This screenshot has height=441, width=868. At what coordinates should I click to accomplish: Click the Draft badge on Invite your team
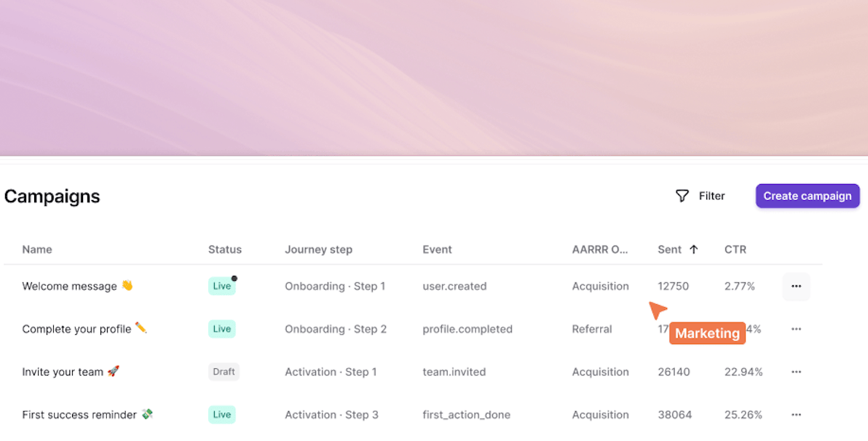point(224,372)
